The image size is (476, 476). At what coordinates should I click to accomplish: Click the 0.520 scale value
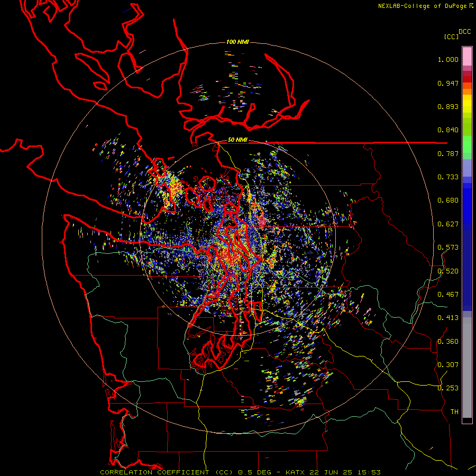point(448,271)
